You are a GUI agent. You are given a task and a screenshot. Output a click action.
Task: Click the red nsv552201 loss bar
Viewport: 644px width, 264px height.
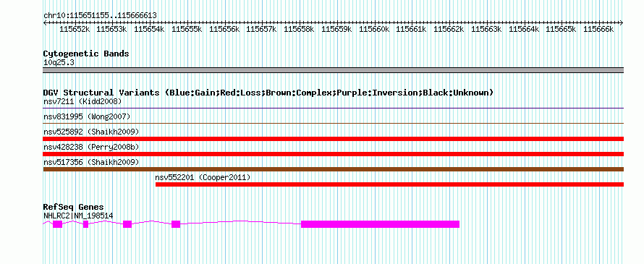pos(389,184)
